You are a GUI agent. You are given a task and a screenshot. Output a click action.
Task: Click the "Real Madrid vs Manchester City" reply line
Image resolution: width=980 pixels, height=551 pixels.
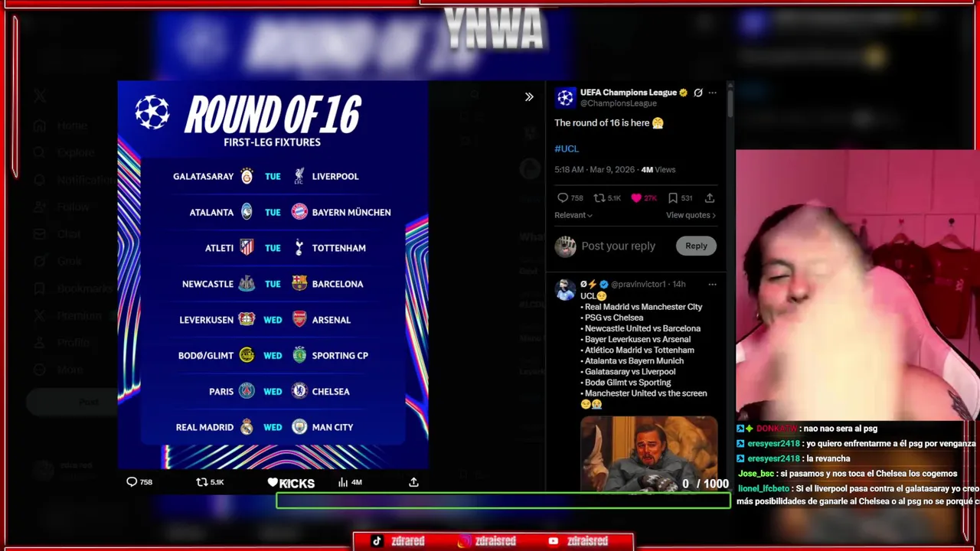point(642,307)
